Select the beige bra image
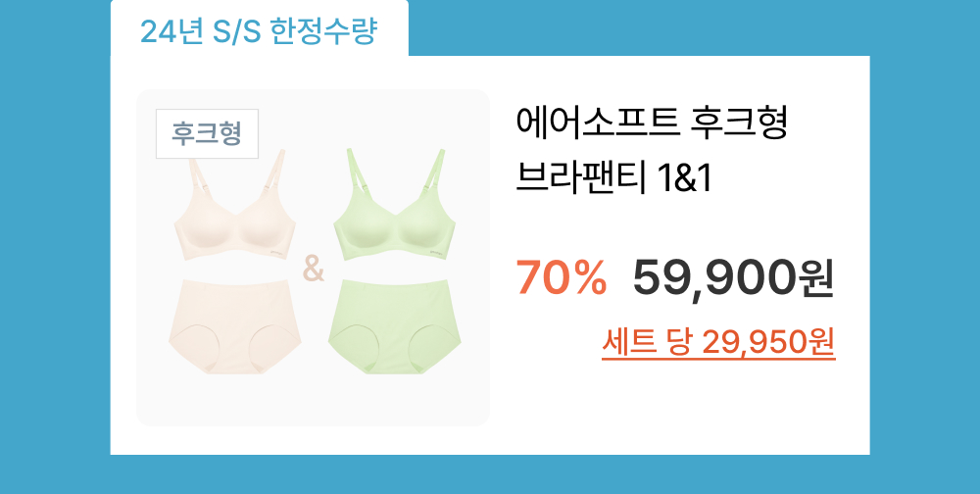The image size is (980, 494). coord(234,205)
